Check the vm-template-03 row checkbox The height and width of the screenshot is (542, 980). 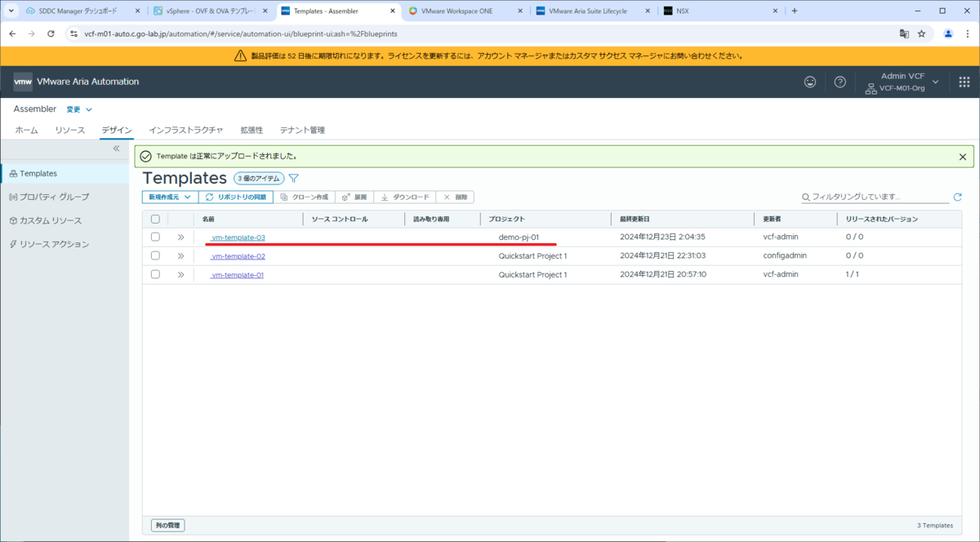point(155,237)
